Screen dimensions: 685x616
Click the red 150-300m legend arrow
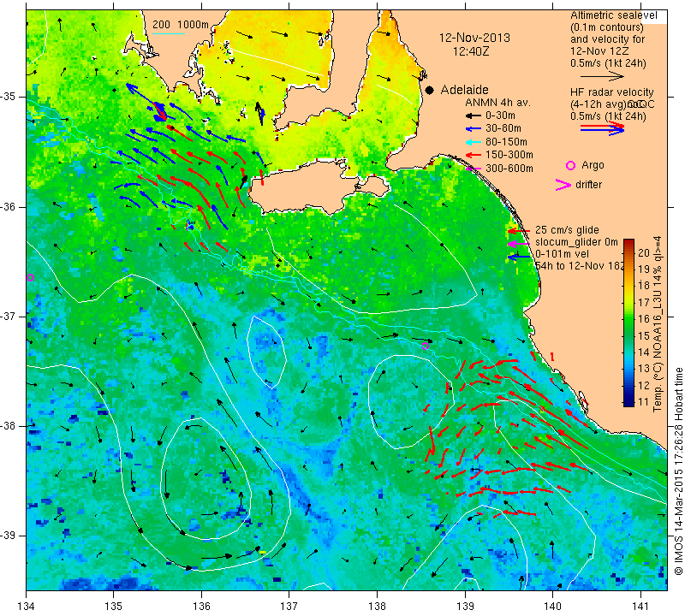click(x=473, y=155)
